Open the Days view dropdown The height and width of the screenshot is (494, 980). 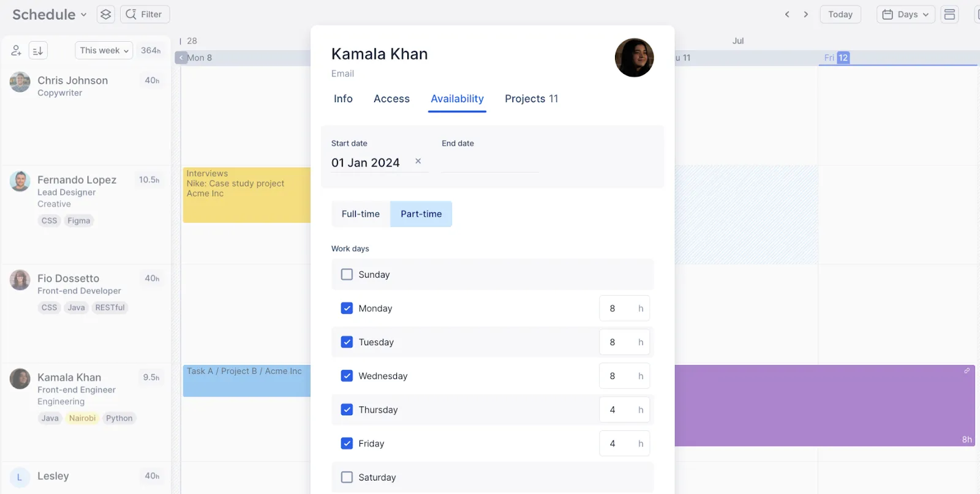pos(905,14)
